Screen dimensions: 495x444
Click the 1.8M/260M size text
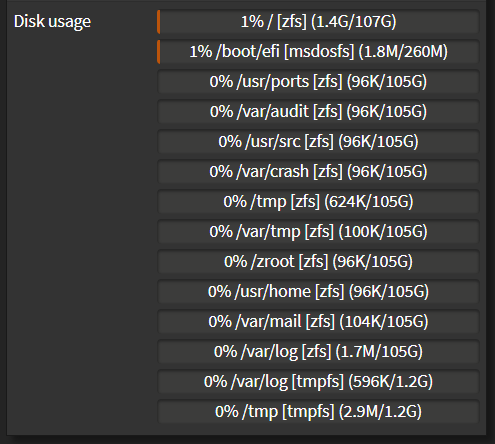coord(403,52)
